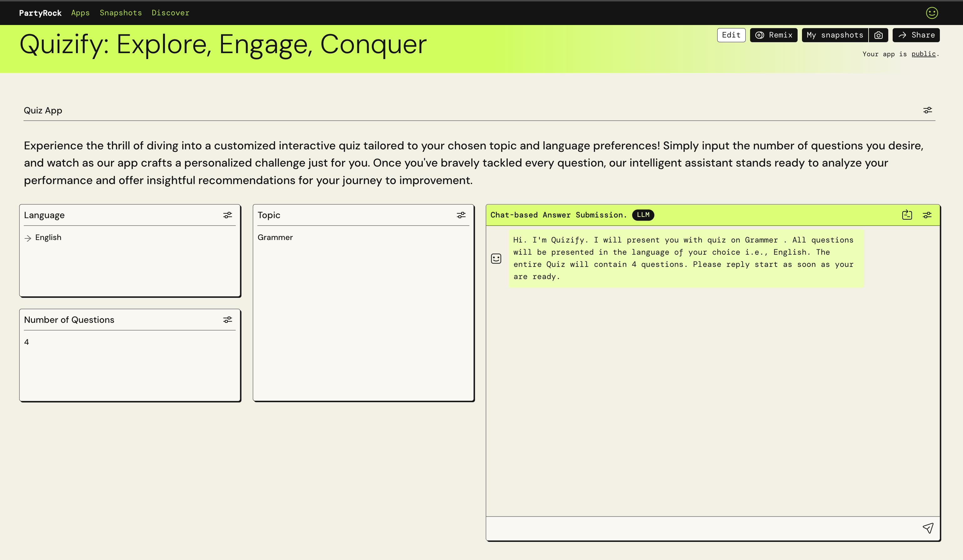The width and height of the screenshot is (963, 560).
Task: Remix this app
Action: [x=774, y=35]
